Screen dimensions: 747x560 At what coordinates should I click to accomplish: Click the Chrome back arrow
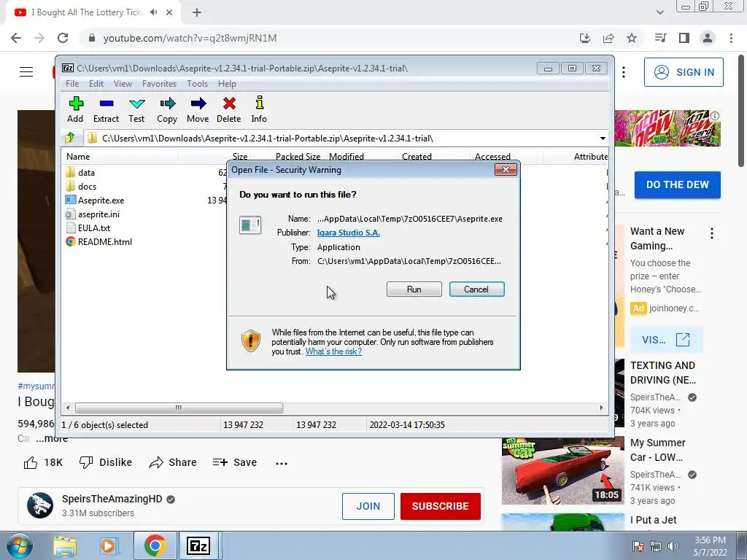point(16,38)
